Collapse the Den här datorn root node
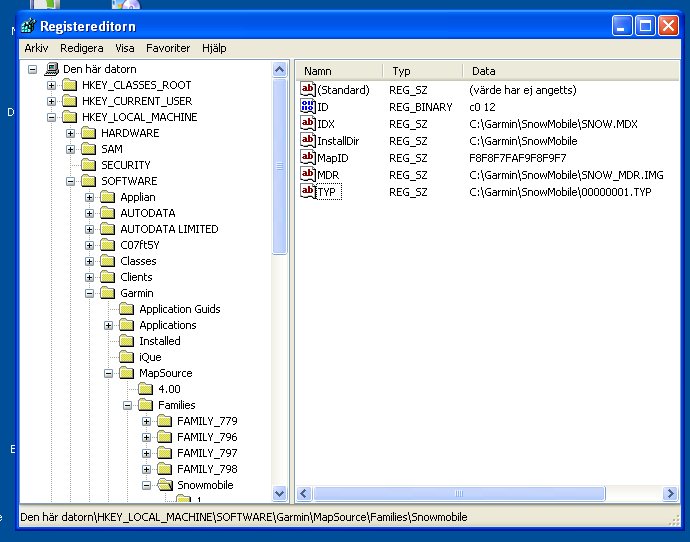This screenshot has width=690, height=542. pos(33,69)
